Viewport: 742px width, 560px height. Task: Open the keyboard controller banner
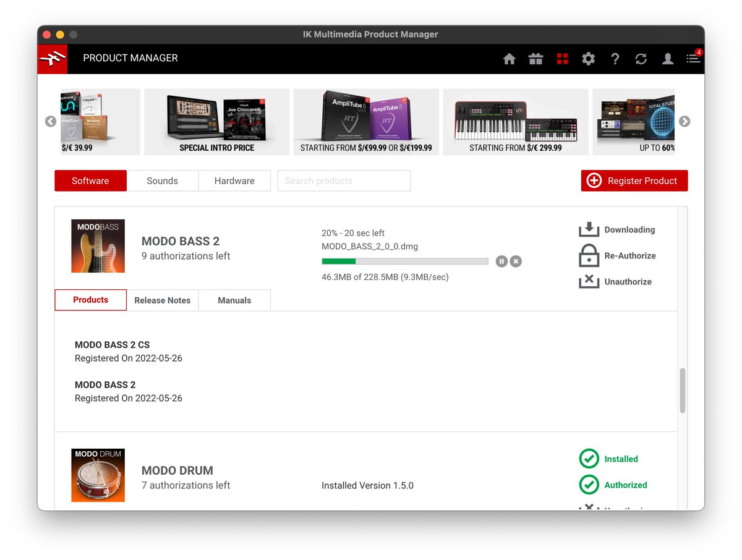pyautogui.click(x=516, y=122)
